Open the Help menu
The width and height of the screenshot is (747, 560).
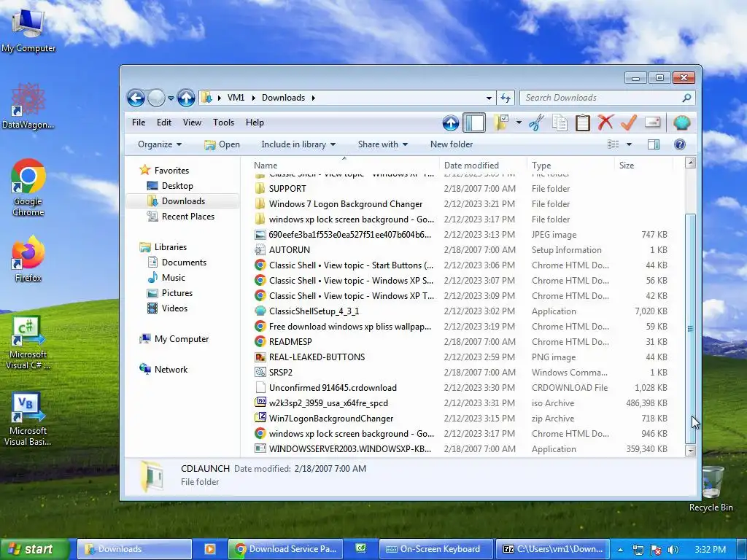coord(255,122)
